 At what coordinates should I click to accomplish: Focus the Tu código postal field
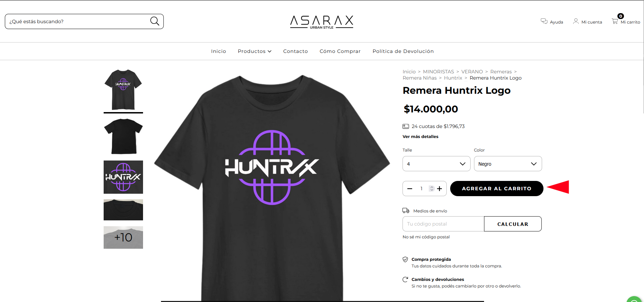pos(443,224)
